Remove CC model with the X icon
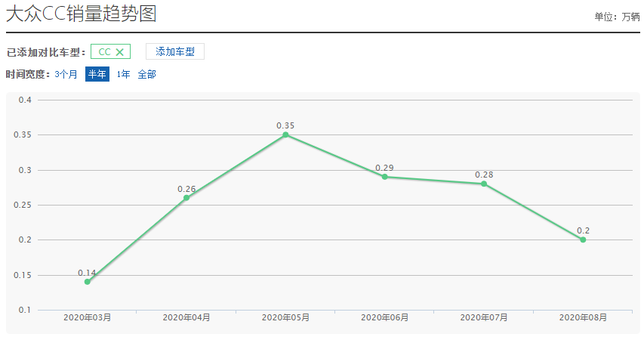 (x=119, y=52)
